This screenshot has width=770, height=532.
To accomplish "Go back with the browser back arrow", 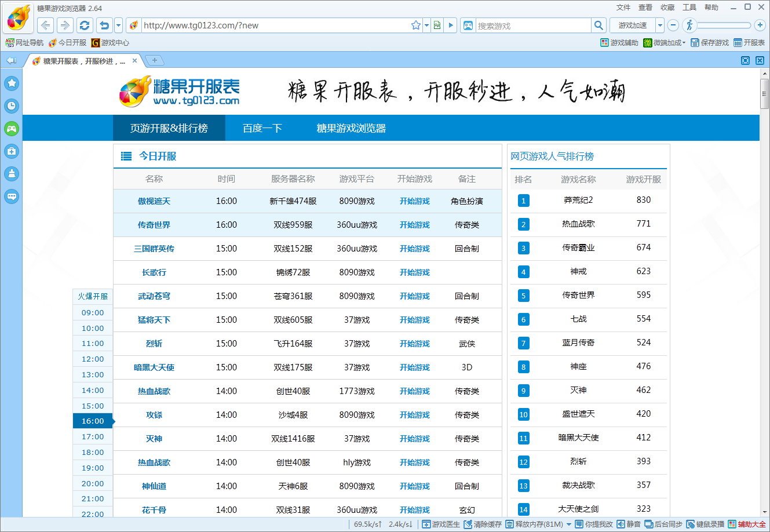I will pos(46,25).
